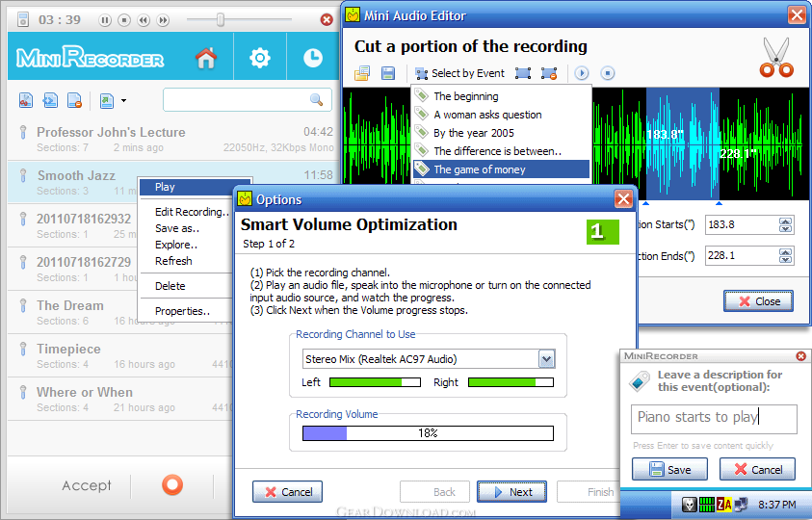Screen dimensions: 812x520
Task: Open the Select by Event dropdown
Action: coord(459,73)
